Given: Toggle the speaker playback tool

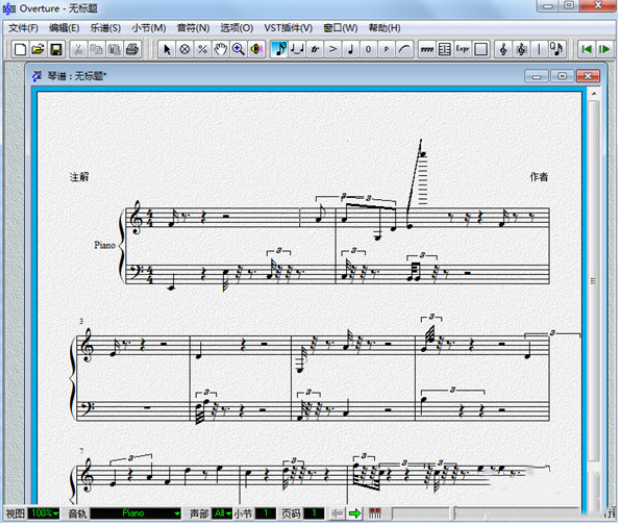Looking at the screenshot, I should (256, 48).
